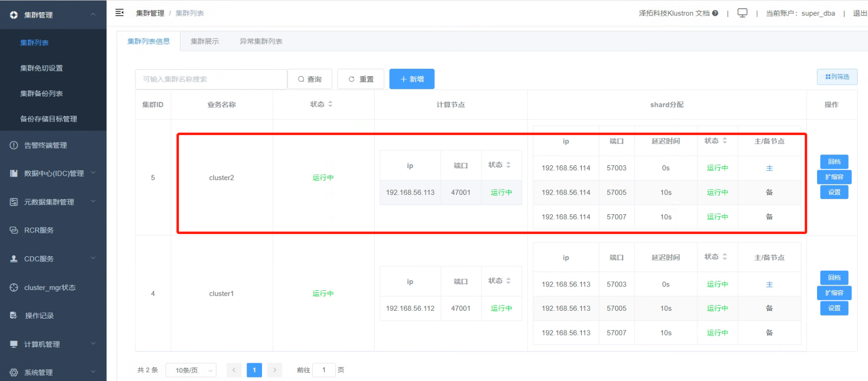Click 扩缩容 for cluster2
The width and height of the screenshot is (868, 381).
834,177
